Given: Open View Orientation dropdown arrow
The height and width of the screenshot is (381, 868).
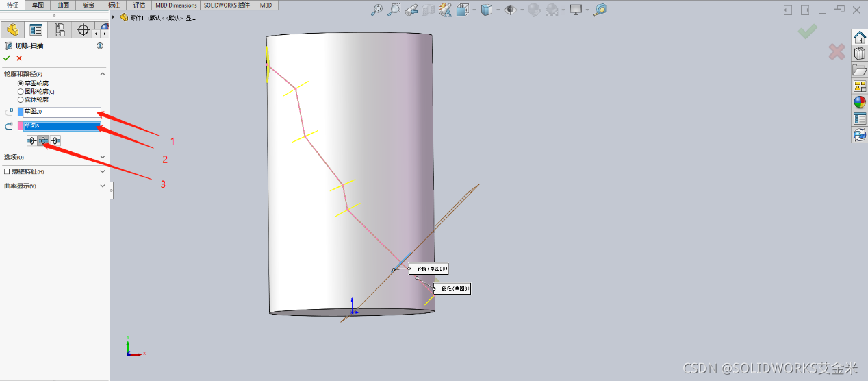Looking at the screenshot, I should click(x=473, y=10).
